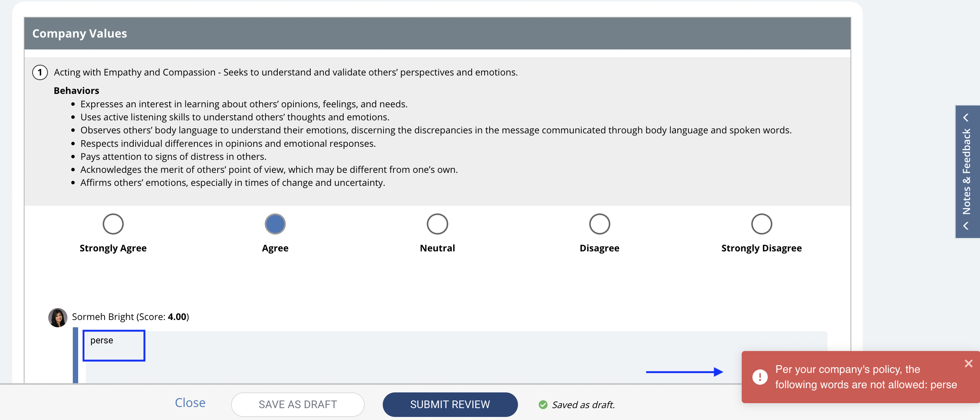980x420 pixels.
Task: Select the Strongly Agree radio button
Action: tap(113, 224)
